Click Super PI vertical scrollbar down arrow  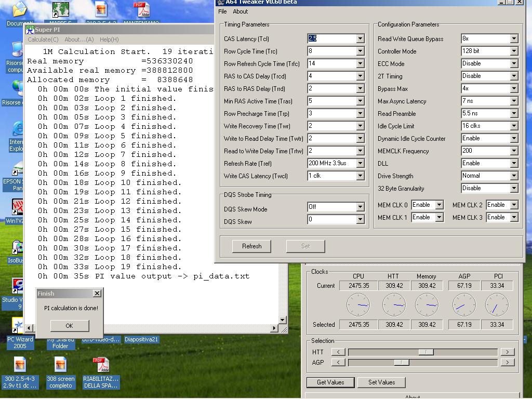tap(282, 320)
